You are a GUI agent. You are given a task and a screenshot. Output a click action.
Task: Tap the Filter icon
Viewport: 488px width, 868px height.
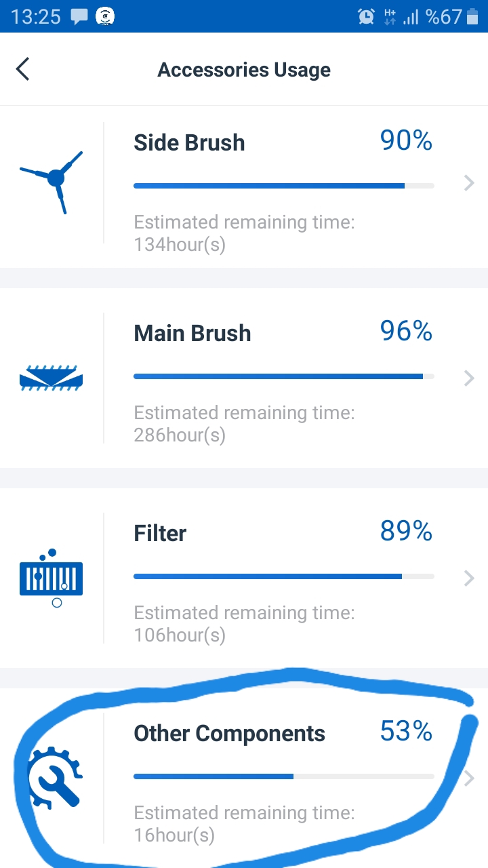52,578
